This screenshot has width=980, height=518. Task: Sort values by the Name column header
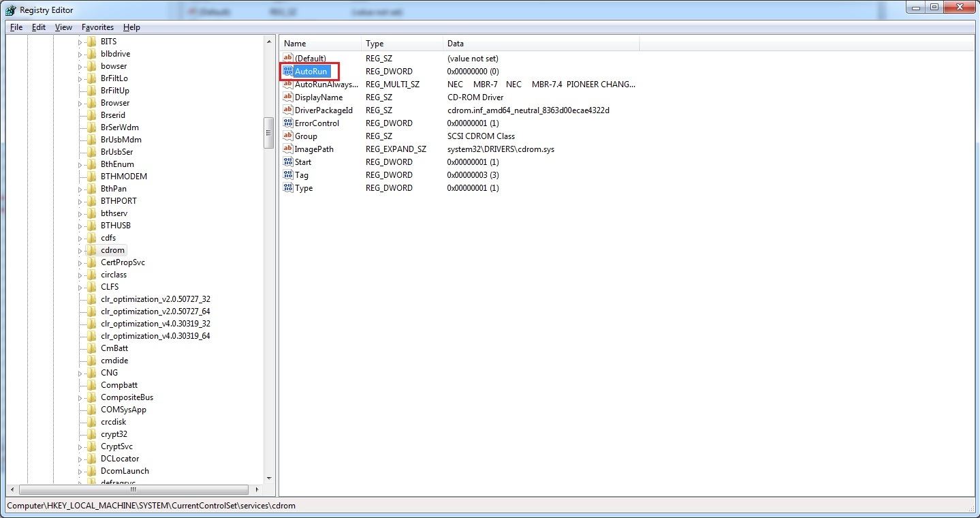click(320, 44)
